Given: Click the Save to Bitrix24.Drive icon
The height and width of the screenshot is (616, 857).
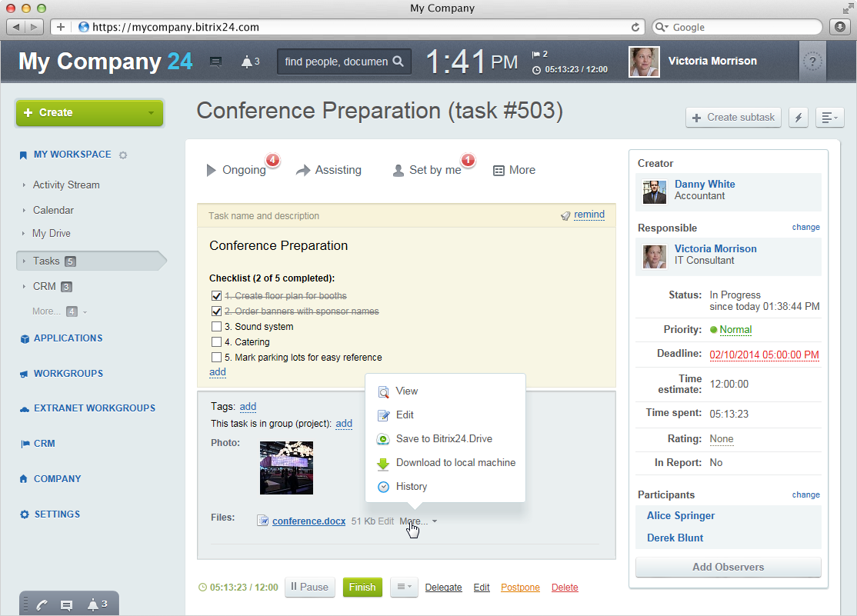Looking at the screenshot, I should click(x=383, y=439).
